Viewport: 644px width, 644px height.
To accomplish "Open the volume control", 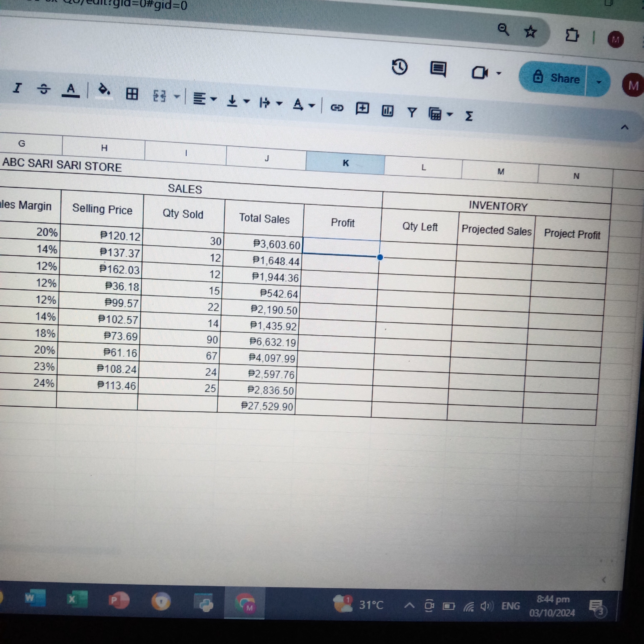I will [x=487, y=606].
